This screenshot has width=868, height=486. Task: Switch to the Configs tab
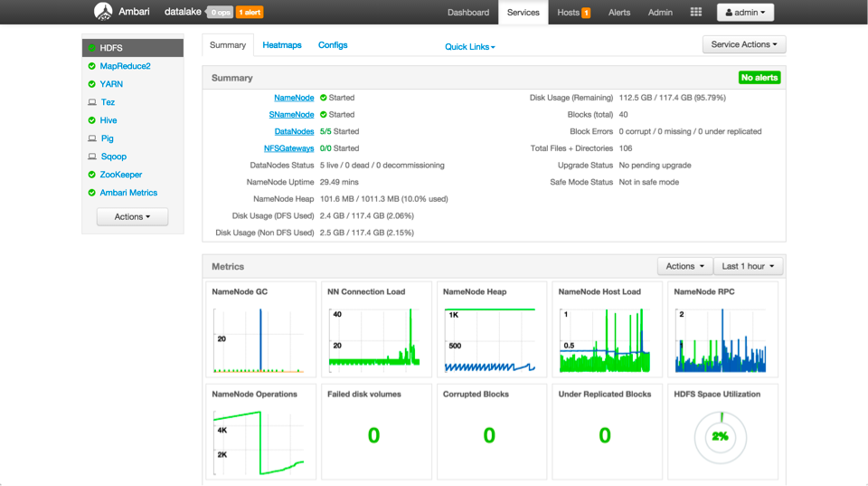tap(333, 45)
